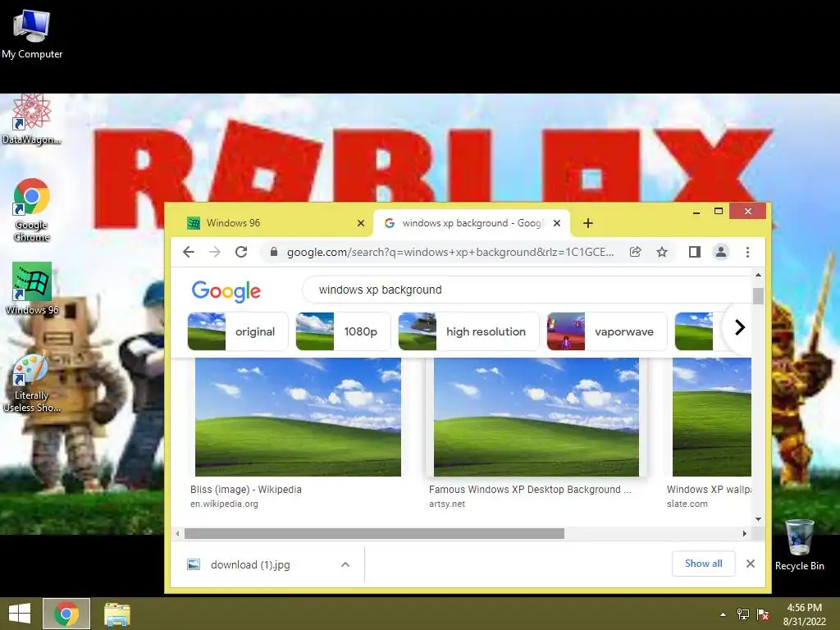Go back in Chrome history
This screenshot has width=840, height=630.
point(189,252)
